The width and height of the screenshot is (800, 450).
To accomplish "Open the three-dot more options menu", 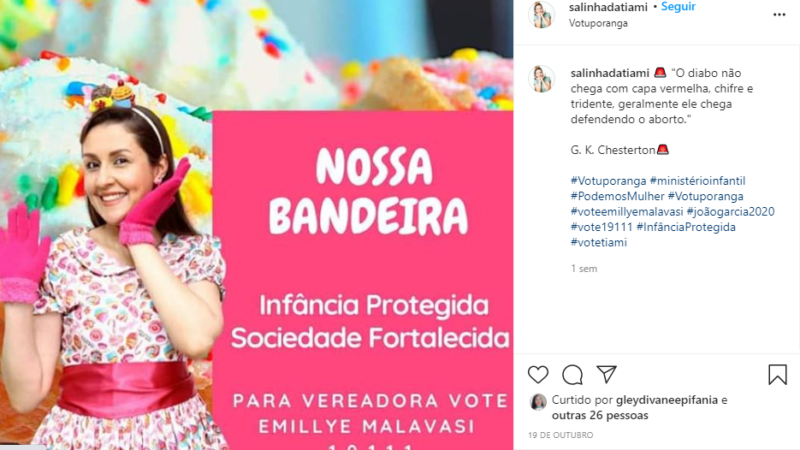I will point(779,14).
